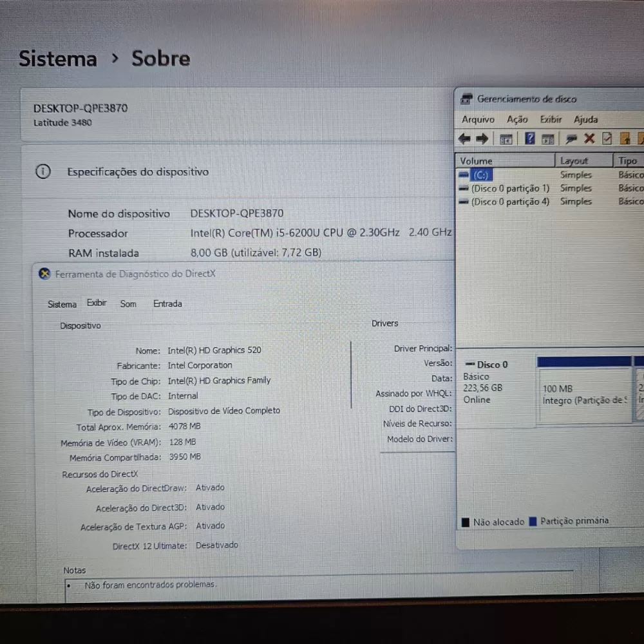The image size is (644, 644).
Task: Select the (C:) volume row
Action: pos(481,175)
